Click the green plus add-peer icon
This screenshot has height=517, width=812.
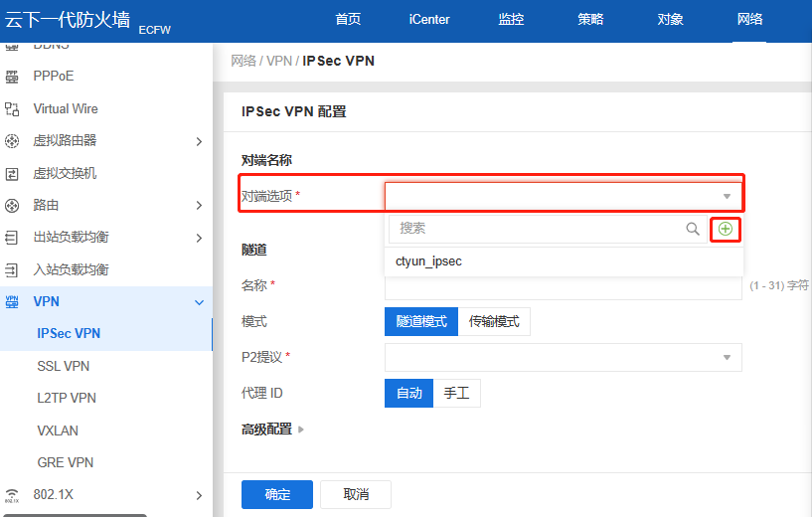(726, 230)
